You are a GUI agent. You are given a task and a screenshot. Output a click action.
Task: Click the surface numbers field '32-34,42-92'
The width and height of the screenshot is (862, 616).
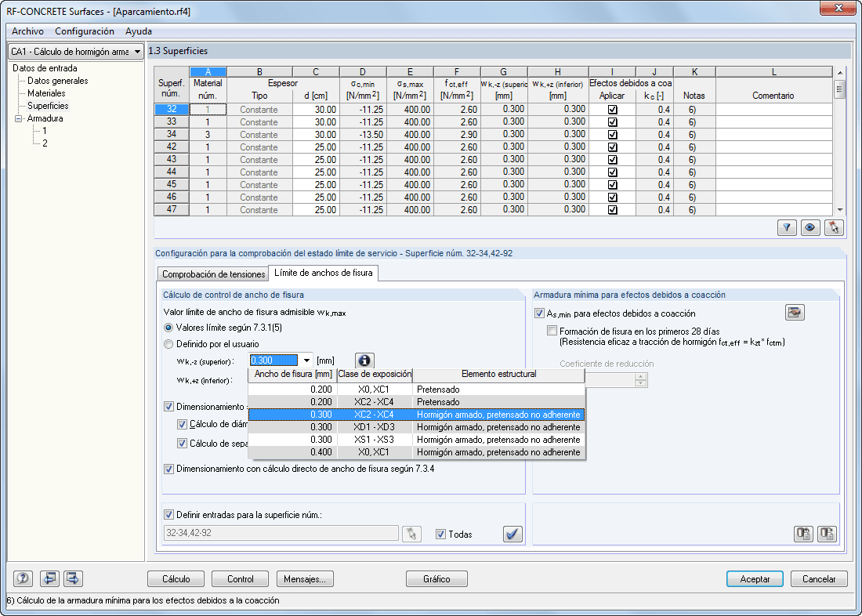[x=281, y=534]
